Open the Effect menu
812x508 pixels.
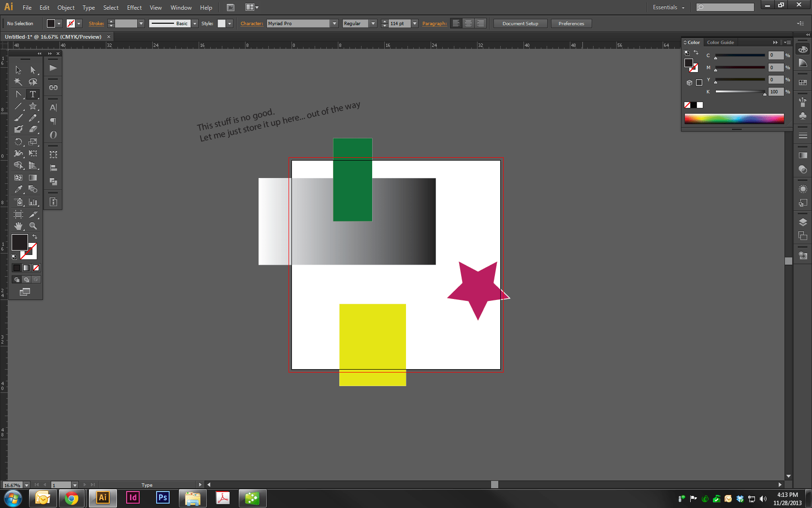134,7
